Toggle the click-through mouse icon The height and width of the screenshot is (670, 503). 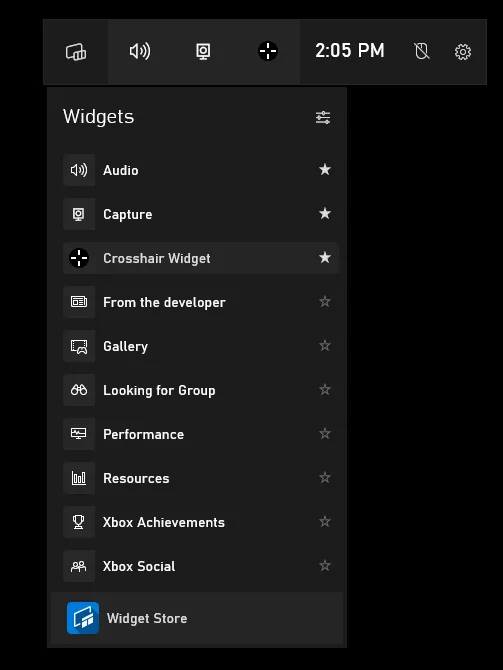pyautogui.click(x=422, y=51)
